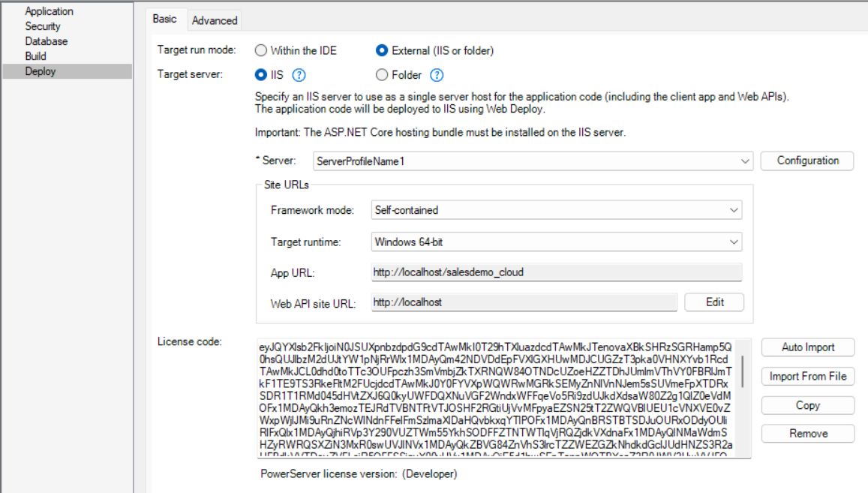This screenshot has width=868, height=493.
Task: Open Folder help question mark icon
Action: point(437,75)
